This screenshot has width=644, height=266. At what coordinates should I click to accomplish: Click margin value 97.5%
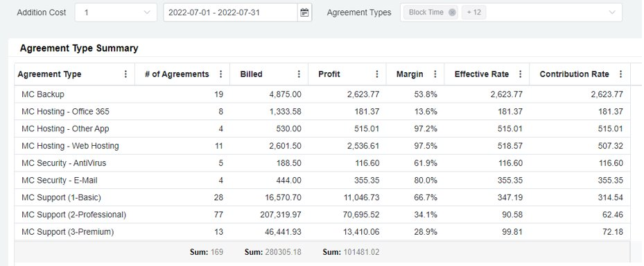coord(426,146)
